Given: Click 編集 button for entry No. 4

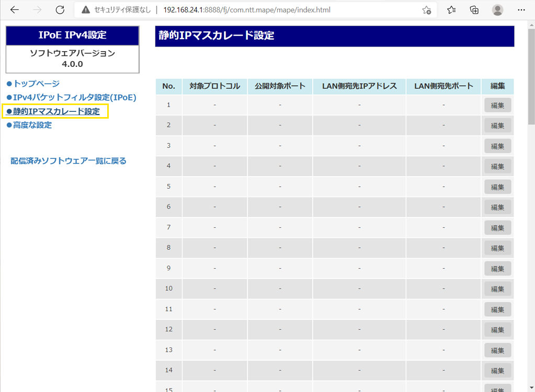Looking at the screenshot, I should coord(497,166).
